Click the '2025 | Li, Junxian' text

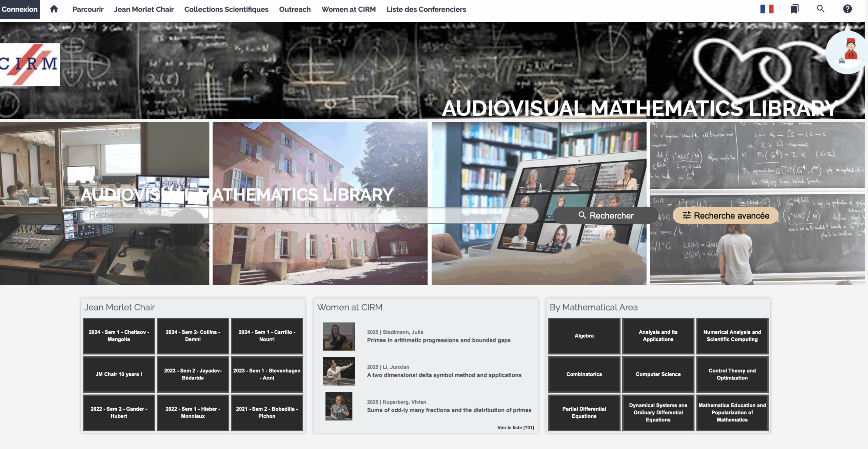[388, 367]
